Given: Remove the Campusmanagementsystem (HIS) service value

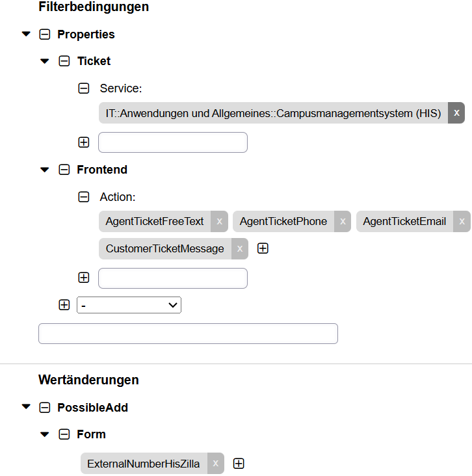Looking at the screenshot, I should (456, 113).
